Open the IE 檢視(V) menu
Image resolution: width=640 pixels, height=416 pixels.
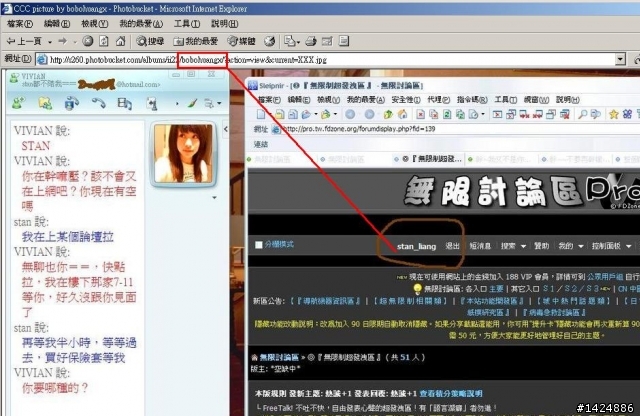(95, 24)
